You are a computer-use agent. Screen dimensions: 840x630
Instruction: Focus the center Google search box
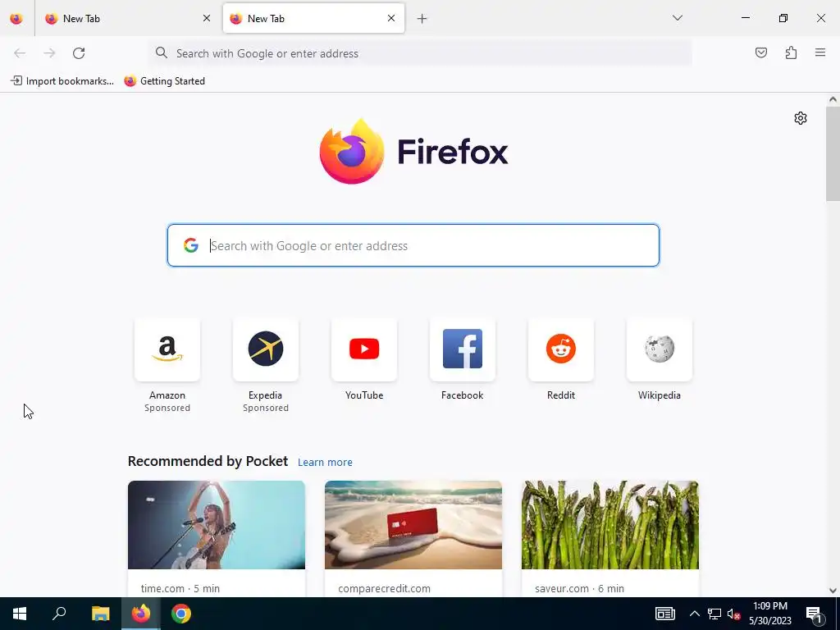coord(413,245)
